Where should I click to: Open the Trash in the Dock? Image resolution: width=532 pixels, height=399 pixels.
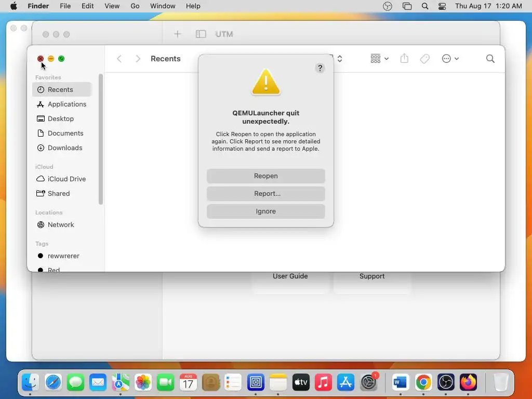pos(500,383)
